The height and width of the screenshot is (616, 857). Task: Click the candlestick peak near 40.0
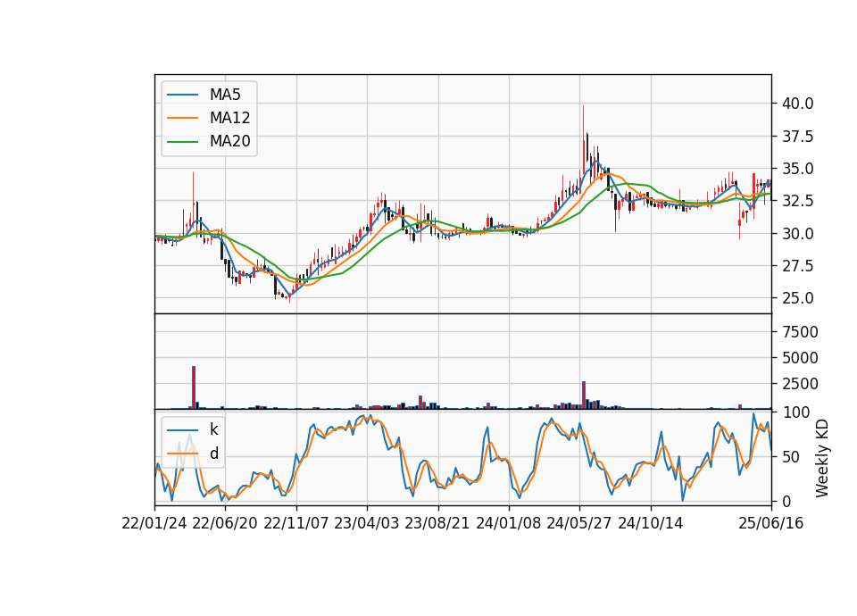[x=583, y=139]
